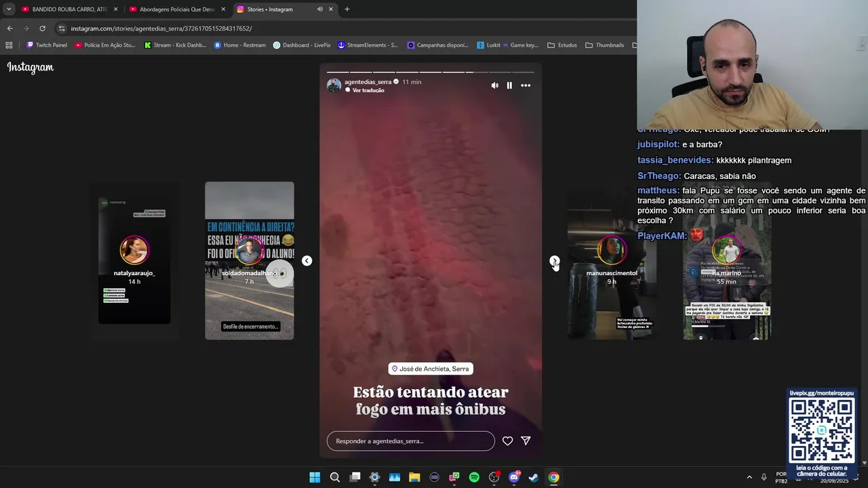Open Spotify from the taskbar
This screenshot has height=488, width=868.
(x=474, y=477)
